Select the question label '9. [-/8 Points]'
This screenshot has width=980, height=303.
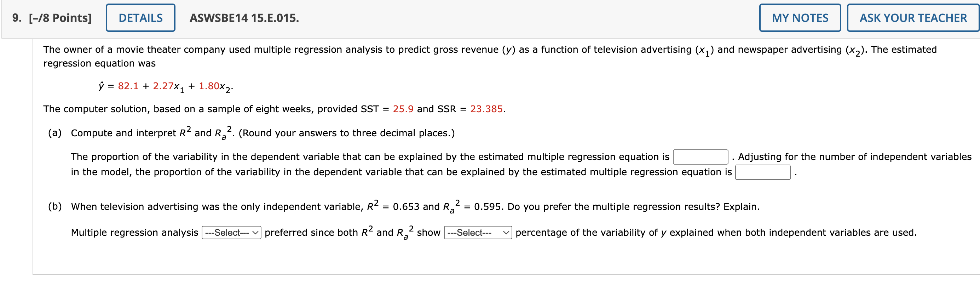(52, 17)
